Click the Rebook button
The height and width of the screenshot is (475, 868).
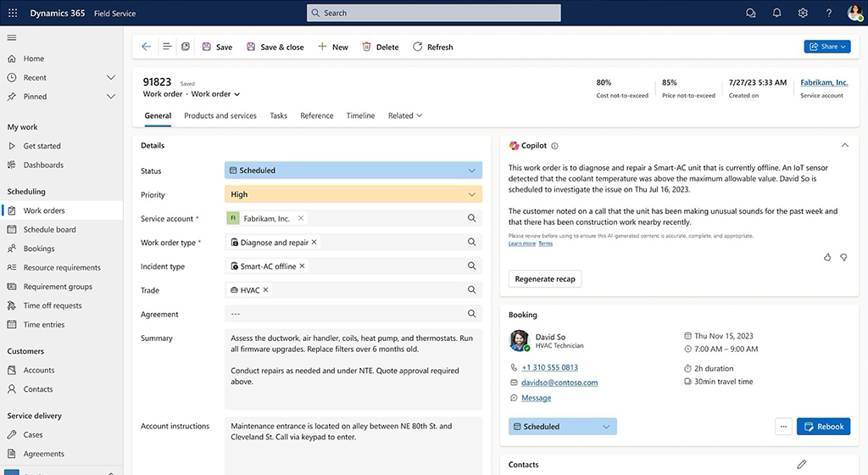[823, 427]
